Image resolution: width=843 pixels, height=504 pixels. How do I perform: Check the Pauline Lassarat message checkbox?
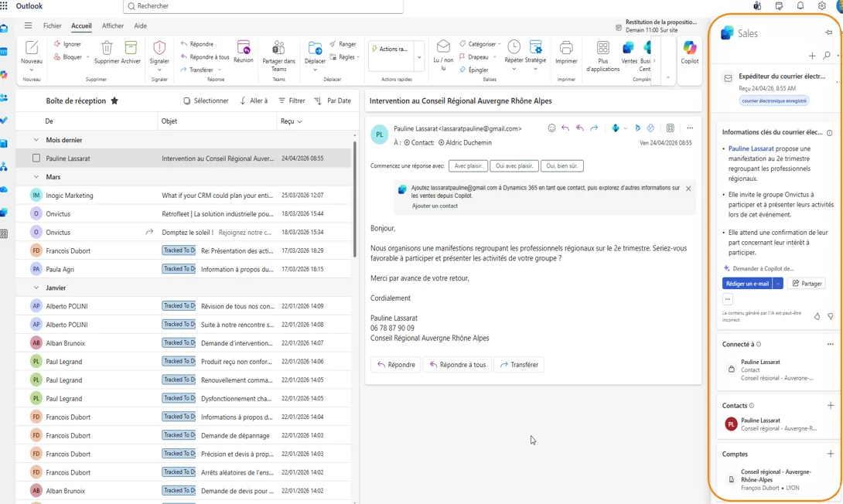pyautogui.click(x=36, y=158)
